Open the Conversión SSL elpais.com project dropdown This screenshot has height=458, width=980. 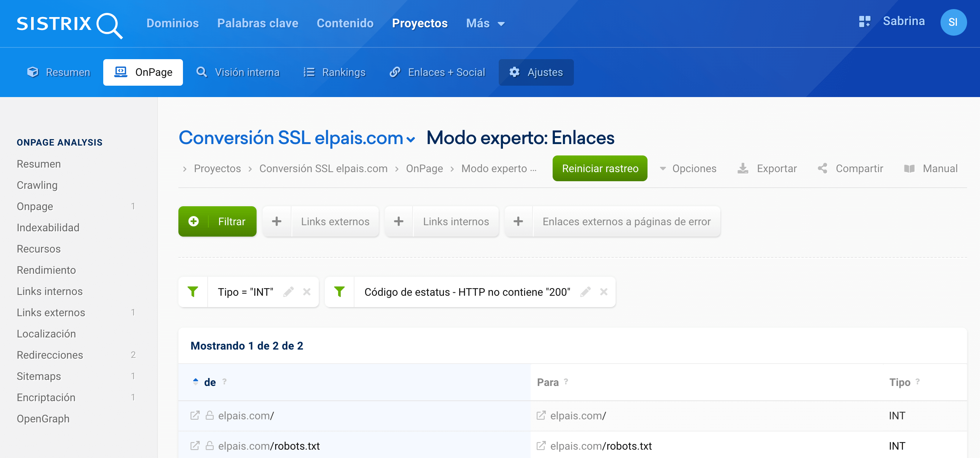[x=411, y=140]
